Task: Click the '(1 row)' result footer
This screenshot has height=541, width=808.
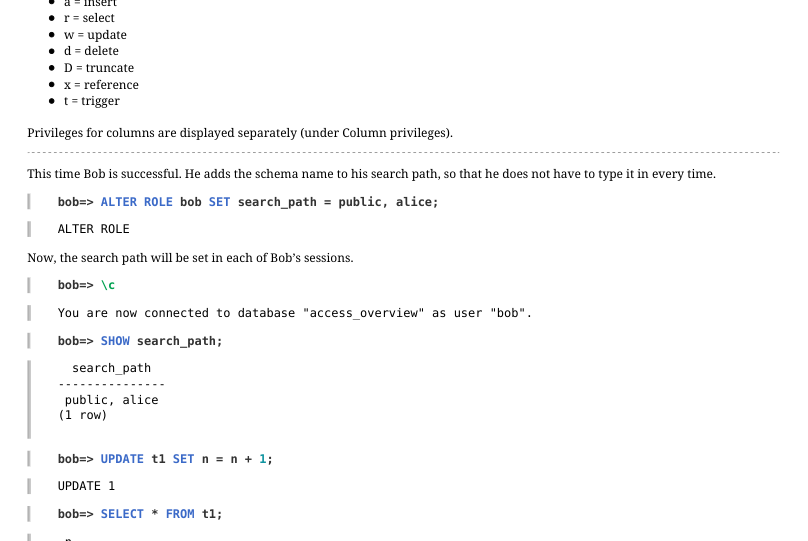Action: [82, 415]
